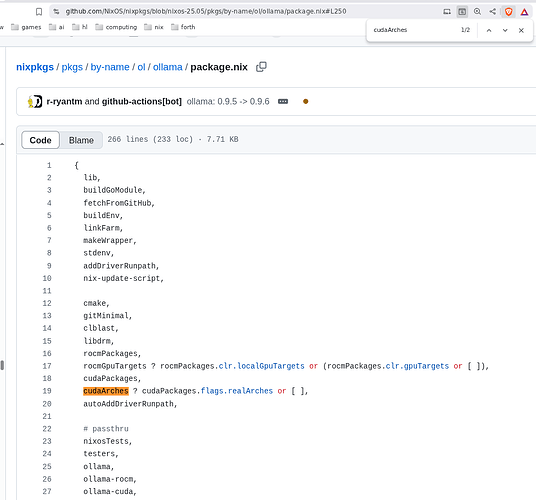Open the computing bookmarks folder
The width and height of the screenshot is (536, 500).
tap(116, 27)
